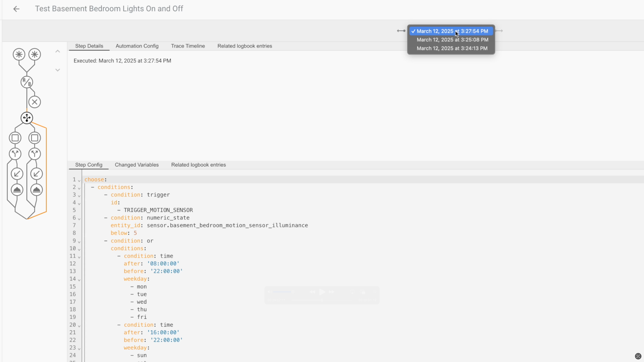Select the left branching condition node

tap(15, 154)
